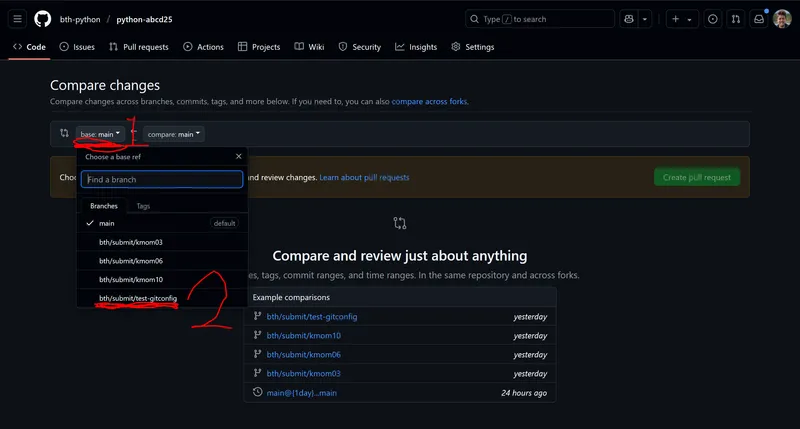Screen dimensions: 800x429
Task: Expand the Copilot dropdown arrow
Action: [x=645, y=19]
